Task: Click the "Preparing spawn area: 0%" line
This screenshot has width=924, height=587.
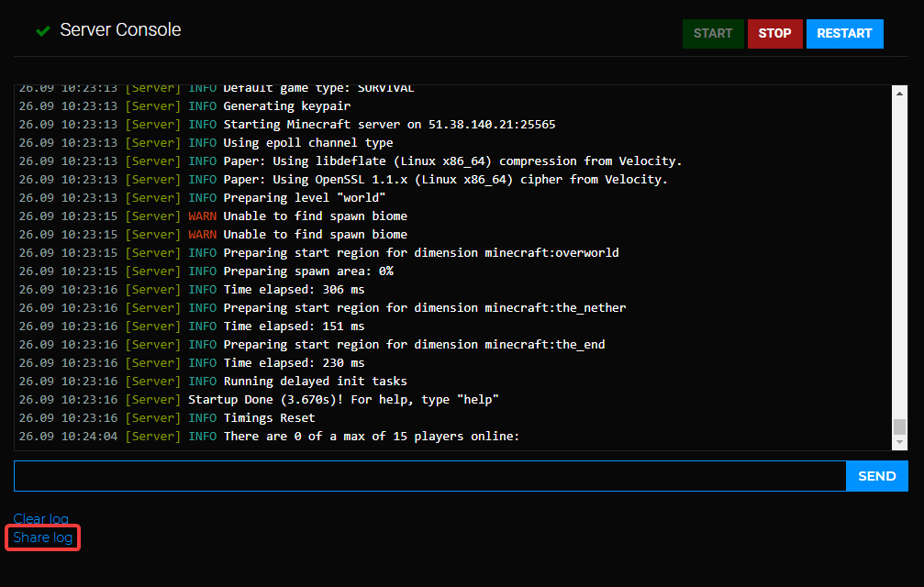Action: tap(206, 271)
